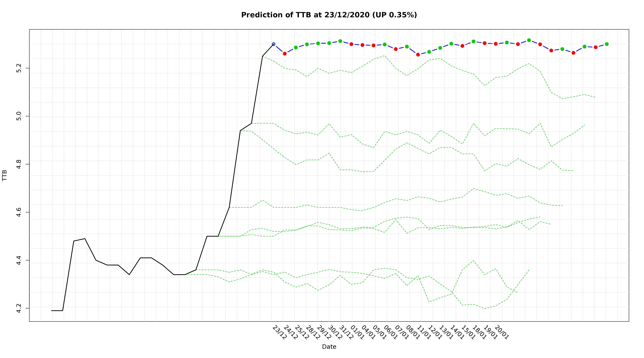Click the red dot above 11/01
Viewport: 644px width, 358px height.
(418, 55)
